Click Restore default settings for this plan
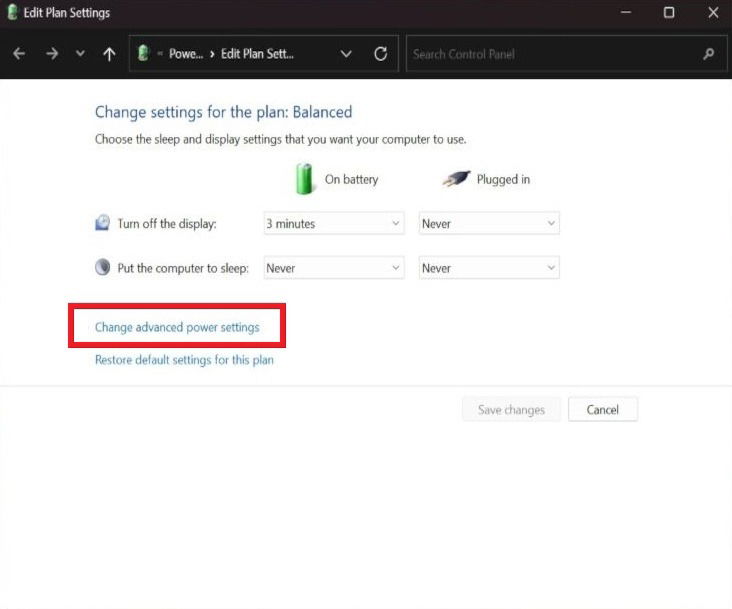 pyautogui.click(x=184, y=360)
